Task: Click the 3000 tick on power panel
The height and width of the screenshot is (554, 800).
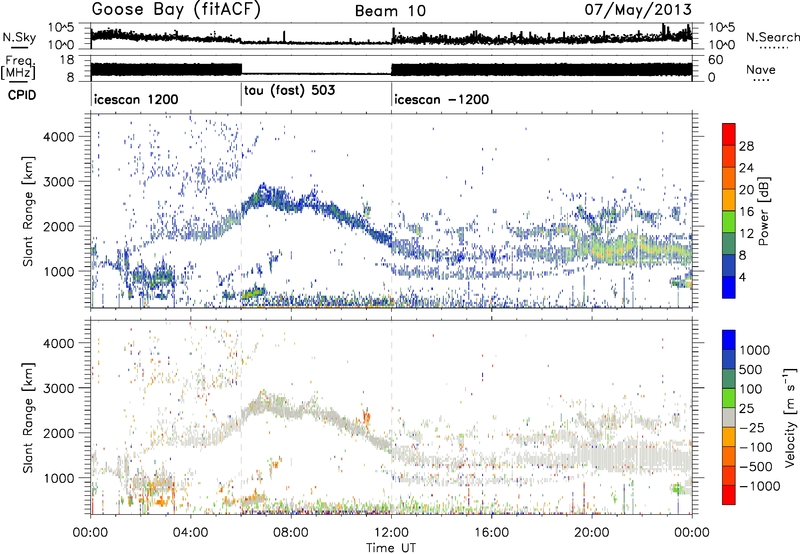Action: [59, 182]
